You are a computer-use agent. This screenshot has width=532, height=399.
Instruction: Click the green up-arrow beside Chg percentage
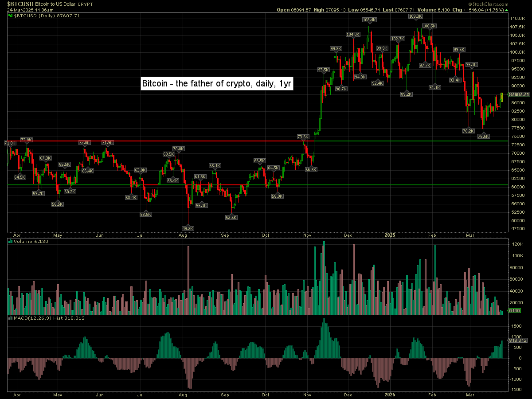[507, 9]
